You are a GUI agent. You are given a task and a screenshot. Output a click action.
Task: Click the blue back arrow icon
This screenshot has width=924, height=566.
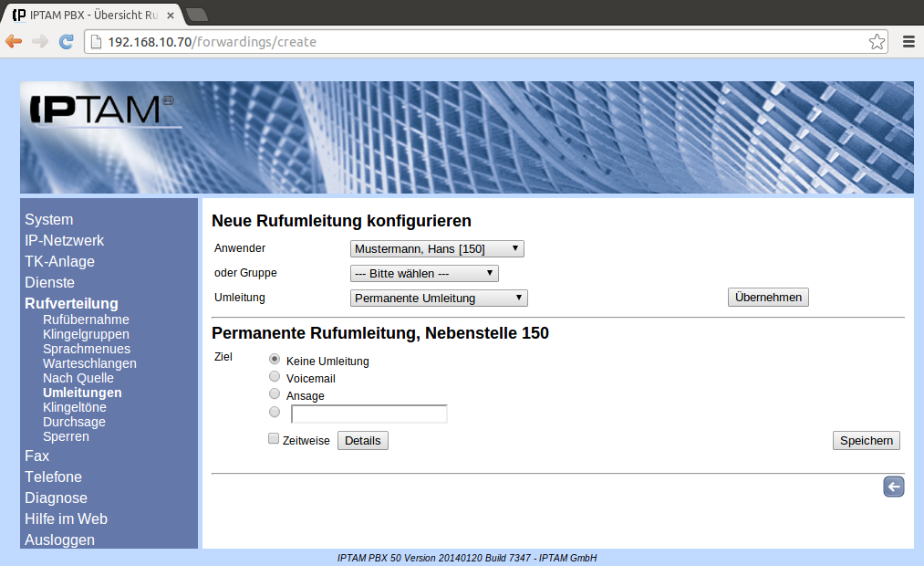coord(893,487)
